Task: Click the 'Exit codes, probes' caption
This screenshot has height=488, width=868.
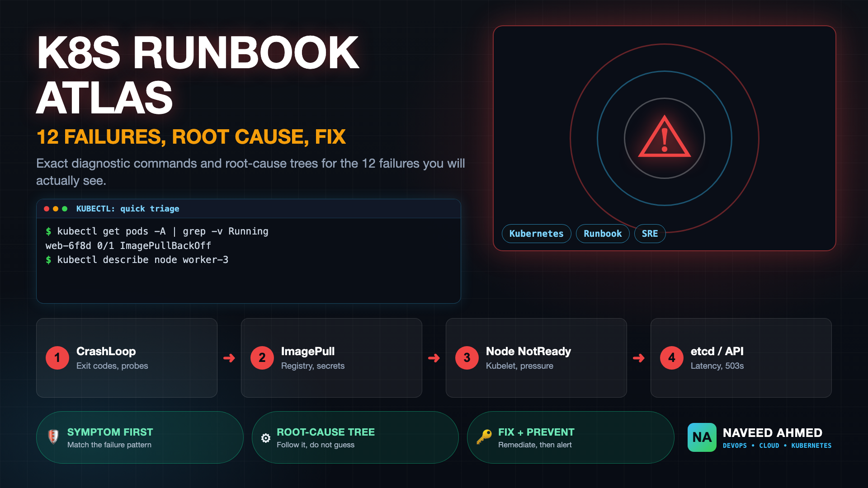Action: [x=112, y=366]
